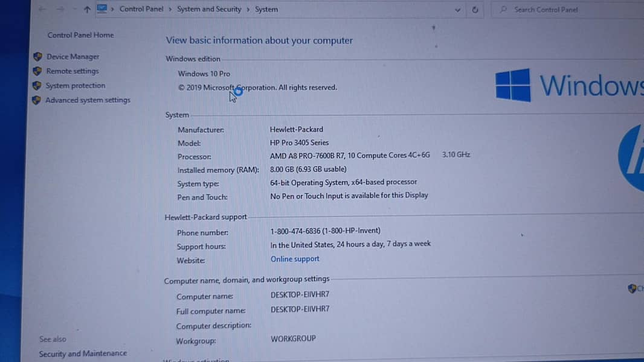This screenshot has width=644, height=362.
Task: Click 'View basic information about your computer' heading
Action: 259,40
